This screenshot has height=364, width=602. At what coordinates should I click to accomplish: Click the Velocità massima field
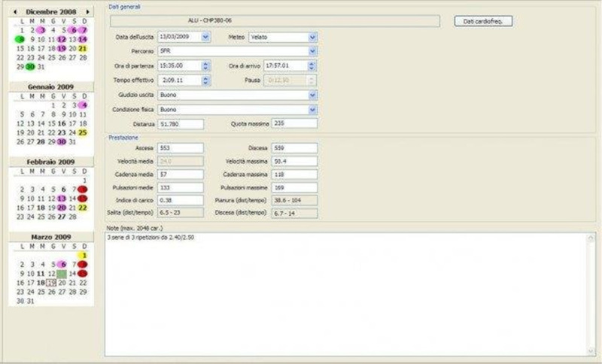(x=294, y=162)
